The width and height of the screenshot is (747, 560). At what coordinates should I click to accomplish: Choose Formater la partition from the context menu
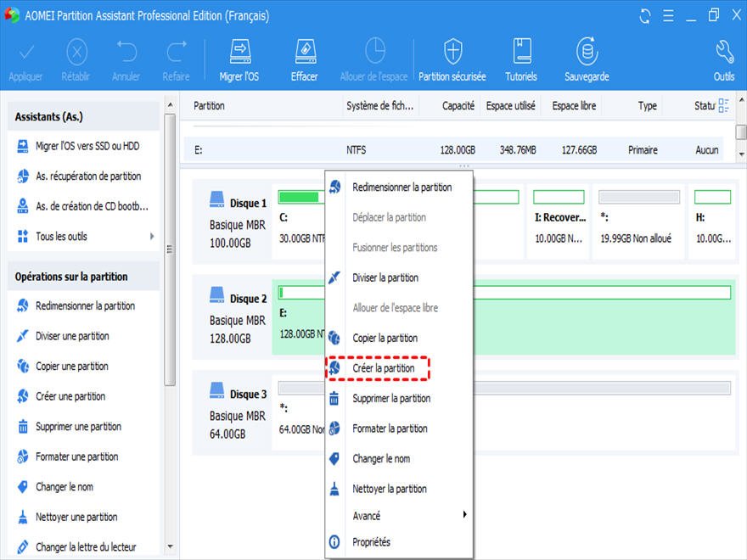pos(399,428)
